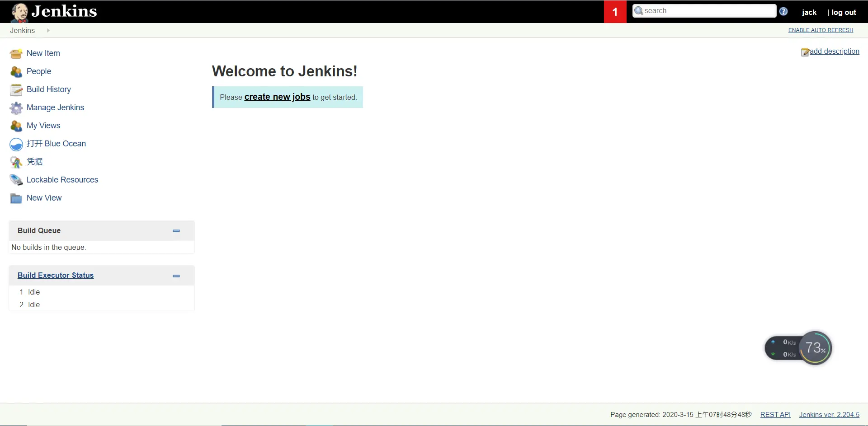Image resolution: width=868 pixels, height=426 pixels.
Task: Click the New Item box icon
Action: click(16, 54)
